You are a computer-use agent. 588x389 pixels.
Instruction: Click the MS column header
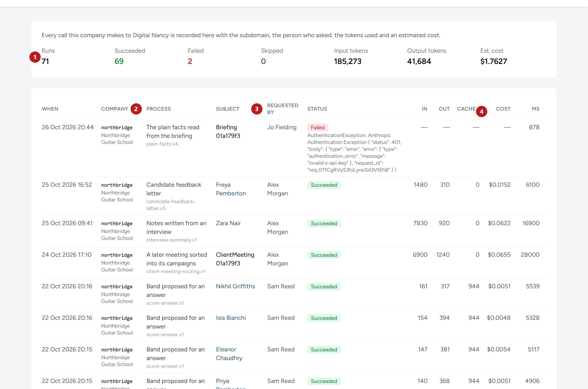(535, 109)
